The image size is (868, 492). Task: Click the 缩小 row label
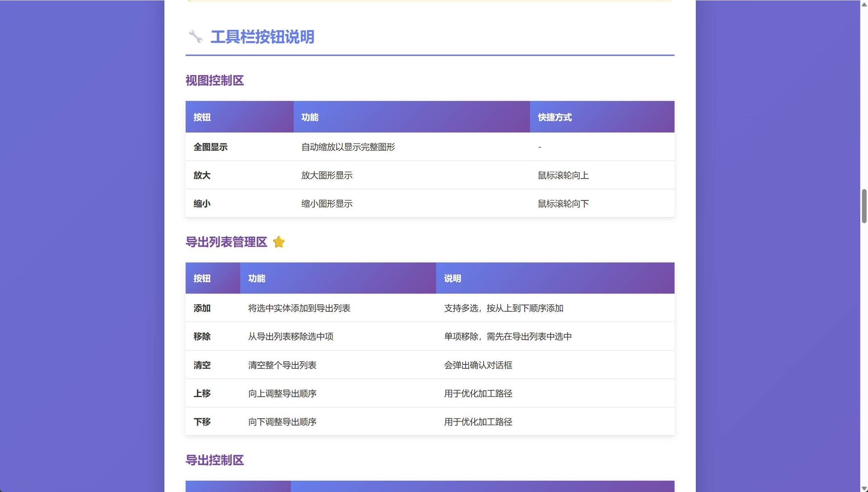point(202,204)
